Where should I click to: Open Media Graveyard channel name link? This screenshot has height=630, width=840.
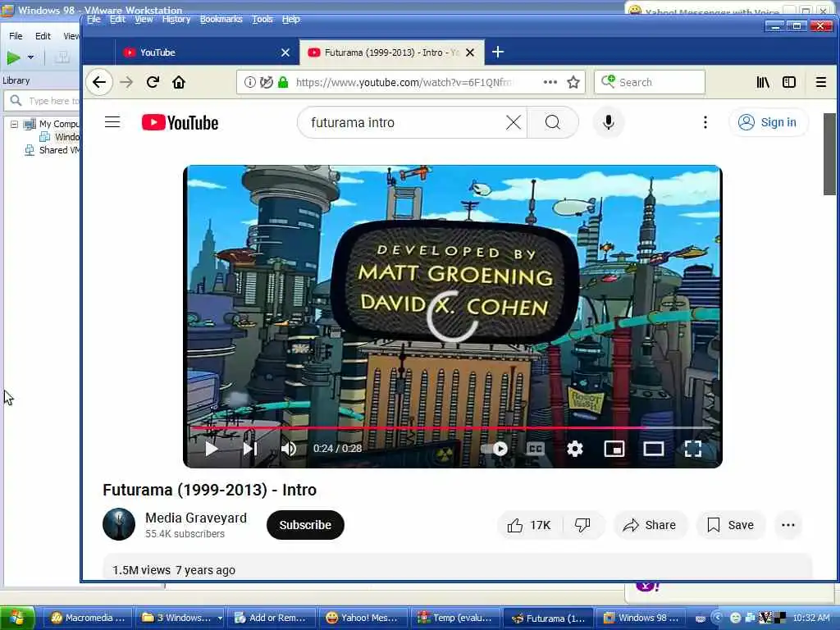(196, 518)
